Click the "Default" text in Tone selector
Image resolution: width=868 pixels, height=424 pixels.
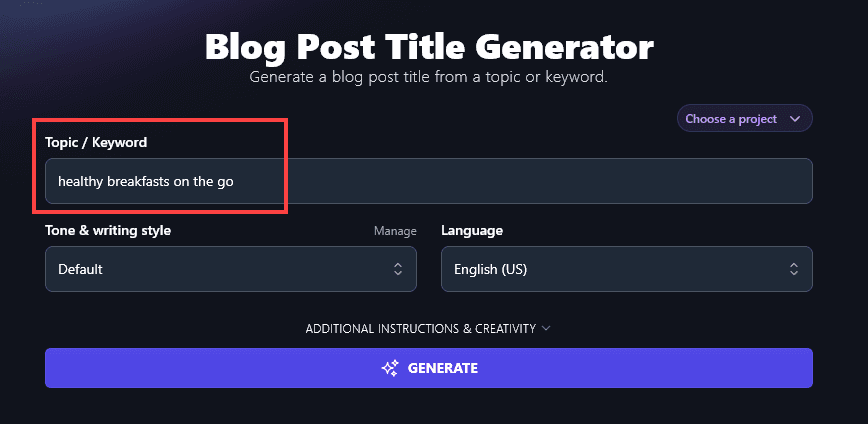(x=80, y=269)
